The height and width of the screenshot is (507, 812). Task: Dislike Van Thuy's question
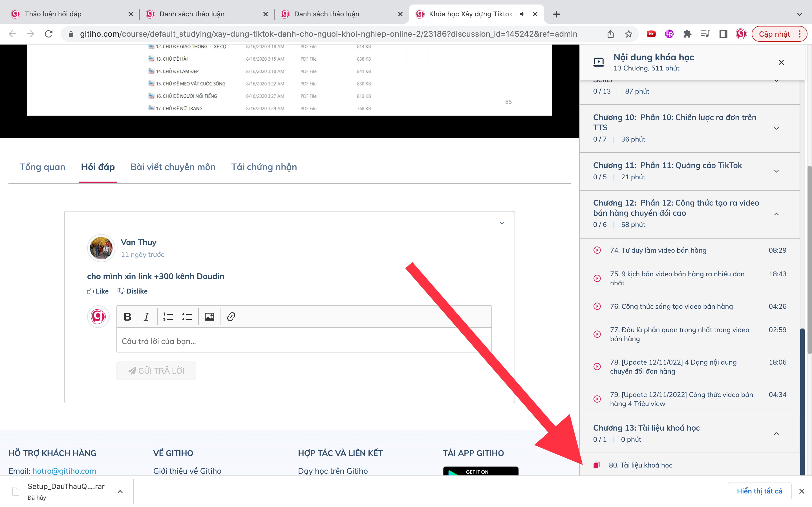coord(133,291)
